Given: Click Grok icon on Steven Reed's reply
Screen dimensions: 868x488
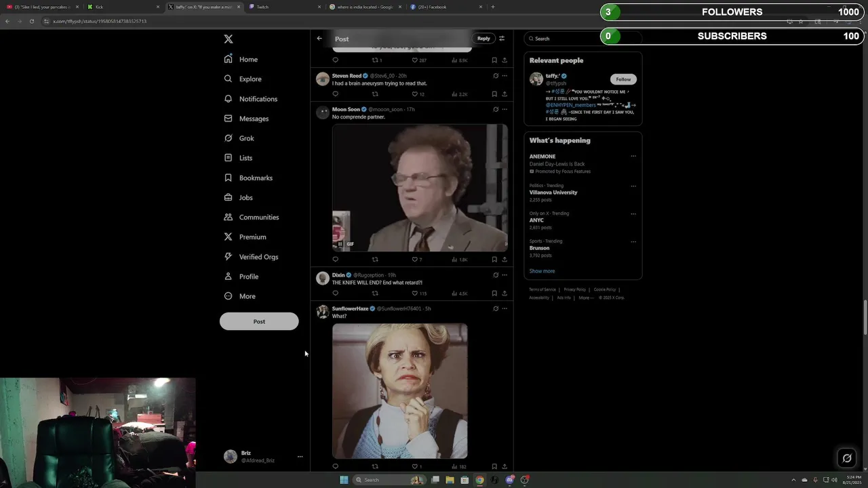Looking at the screenshot, I should (496, 76).
